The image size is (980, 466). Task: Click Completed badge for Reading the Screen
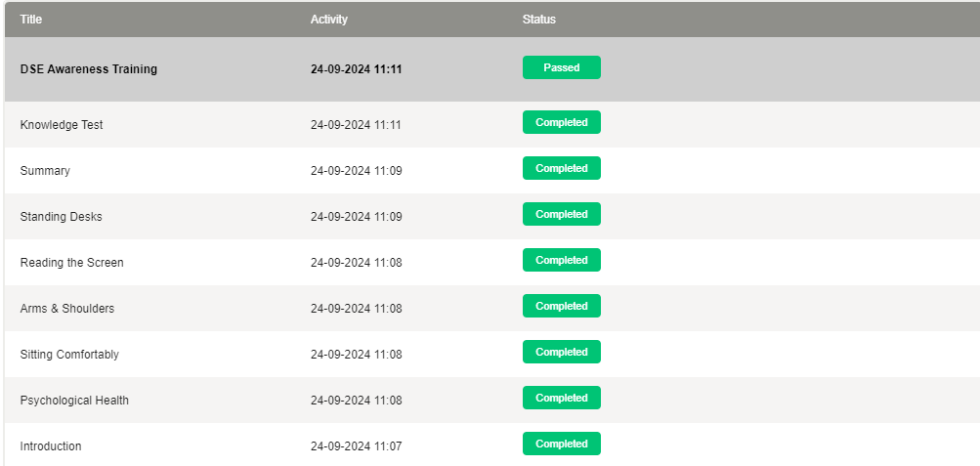click(561, 260)
